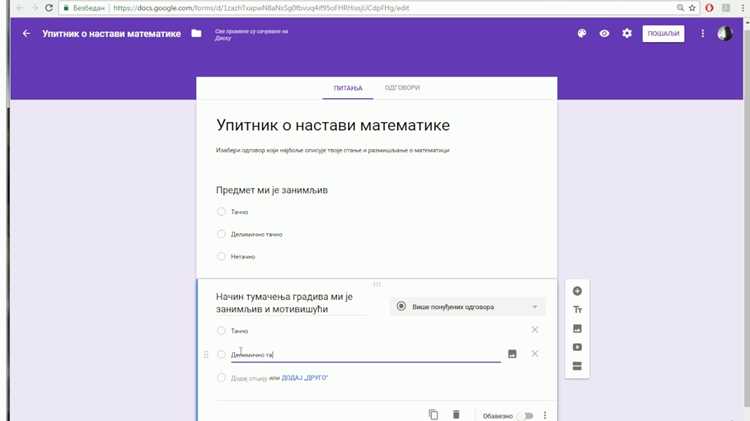The height and width of the screenshot is (421, 750).
Task: Toggle the Обавезно required switch
Action: click(527, 415)
